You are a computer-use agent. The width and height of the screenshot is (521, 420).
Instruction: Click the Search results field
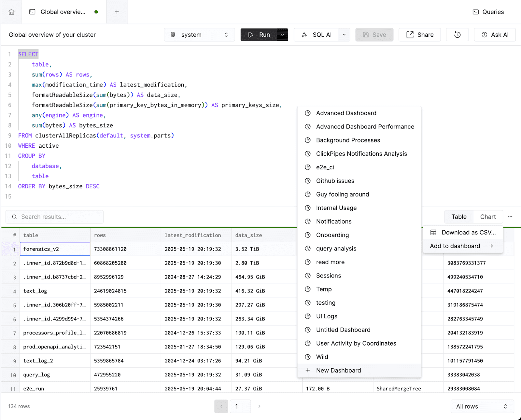pyautogui.click(x=54, y=217)
